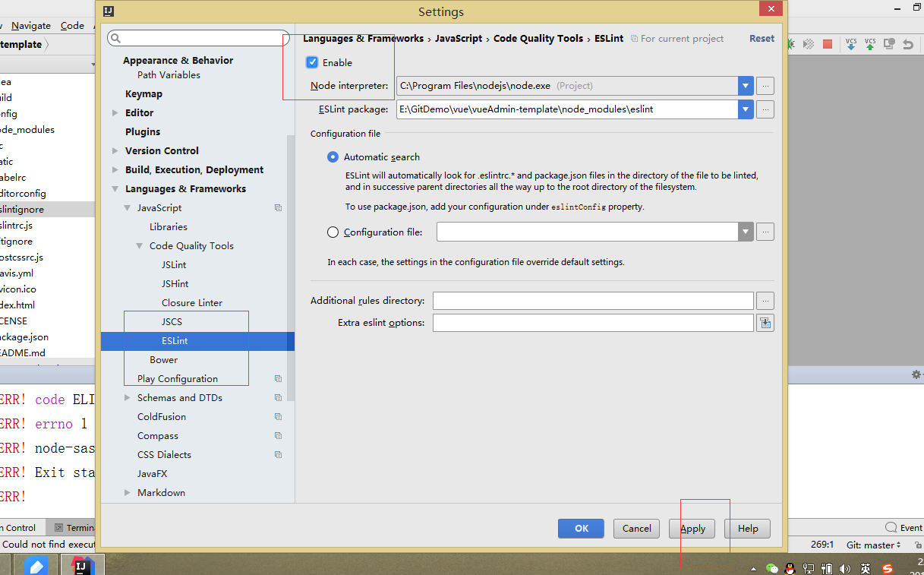Click the VCS commit changes icon
Viewport: 924px width, 575px height.
(x=870, y=45)
